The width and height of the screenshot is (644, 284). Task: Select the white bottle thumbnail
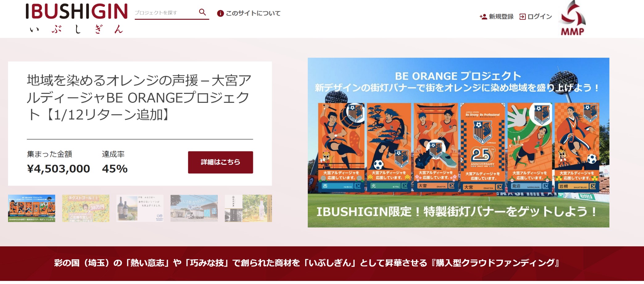[x=248, y=208]
